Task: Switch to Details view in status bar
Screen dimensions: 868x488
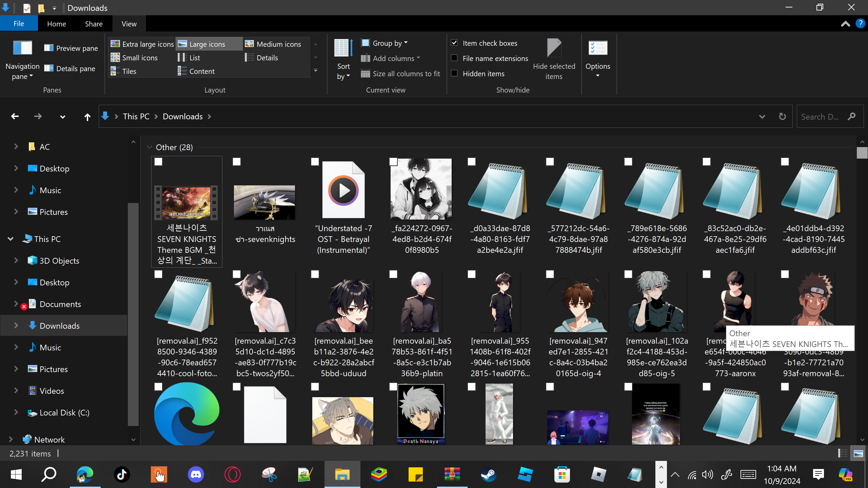Action: coord(843,453)
